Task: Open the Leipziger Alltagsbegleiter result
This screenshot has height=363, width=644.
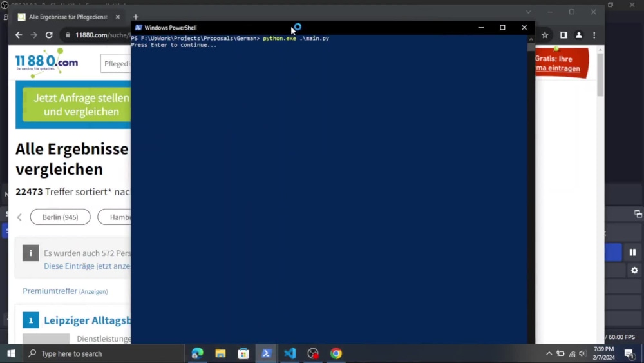Action: 88,320
